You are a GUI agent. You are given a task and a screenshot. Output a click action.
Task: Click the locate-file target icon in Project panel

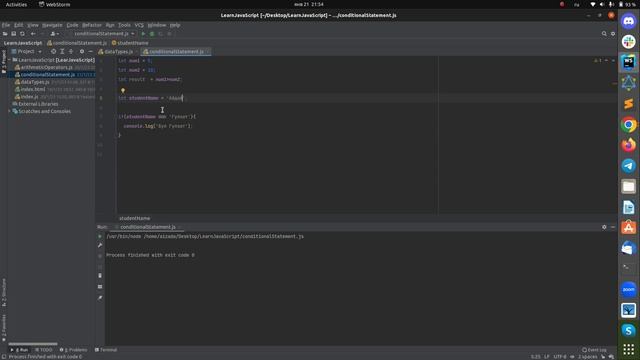coord(53,51)
